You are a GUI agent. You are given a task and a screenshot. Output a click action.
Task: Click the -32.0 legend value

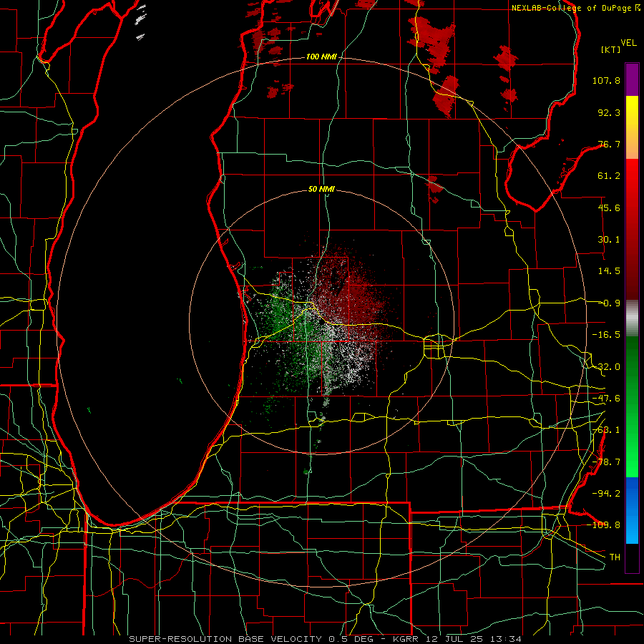pyautogui.click(x=606, y=367)
